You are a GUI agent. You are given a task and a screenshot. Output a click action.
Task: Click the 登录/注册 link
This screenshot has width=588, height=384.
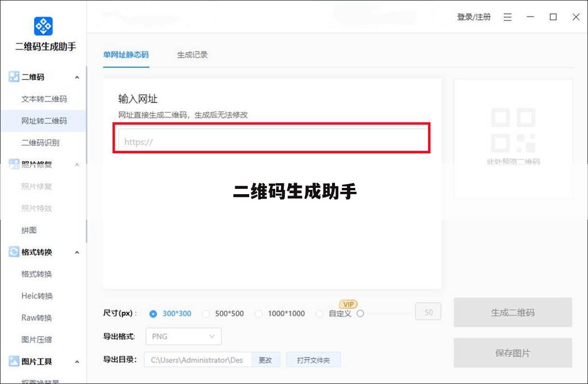point(474,17)
